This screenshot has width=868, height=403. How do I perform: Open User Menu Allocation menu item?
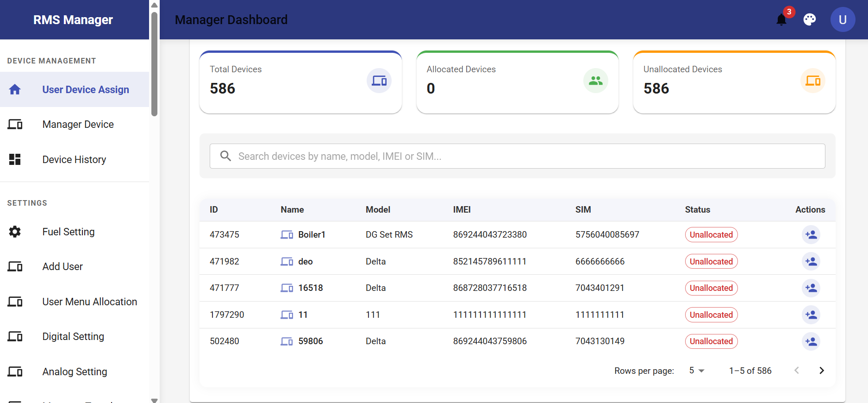click(75, 302)
